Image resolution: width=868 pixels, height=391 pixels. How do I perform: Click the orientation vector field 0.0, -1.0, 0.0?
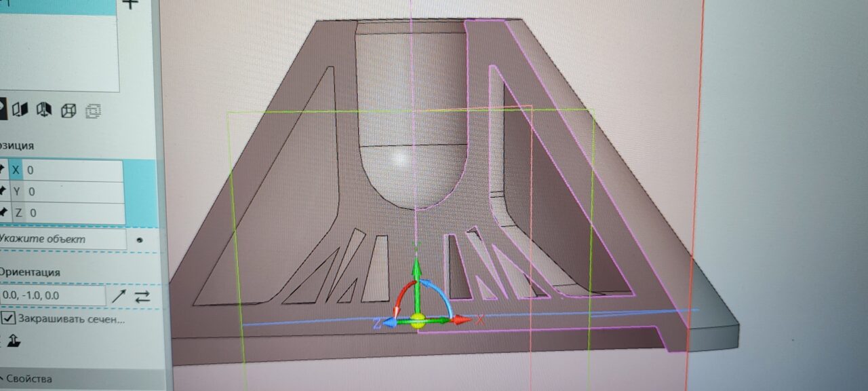(52, 296)
